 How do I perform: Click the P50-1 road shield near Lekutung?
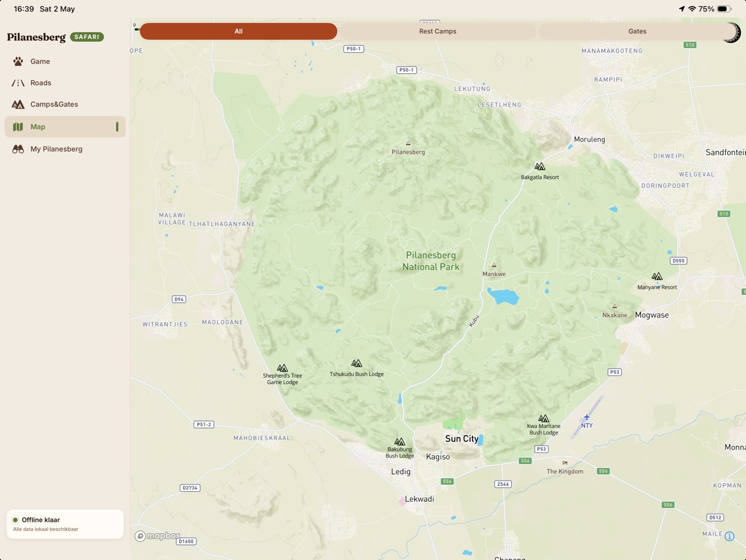(x=407, y=70)
